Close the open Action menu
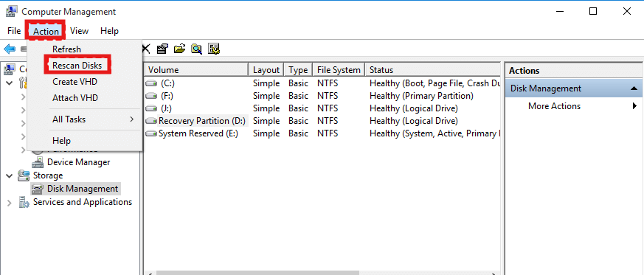 click(x=46, y=31)
